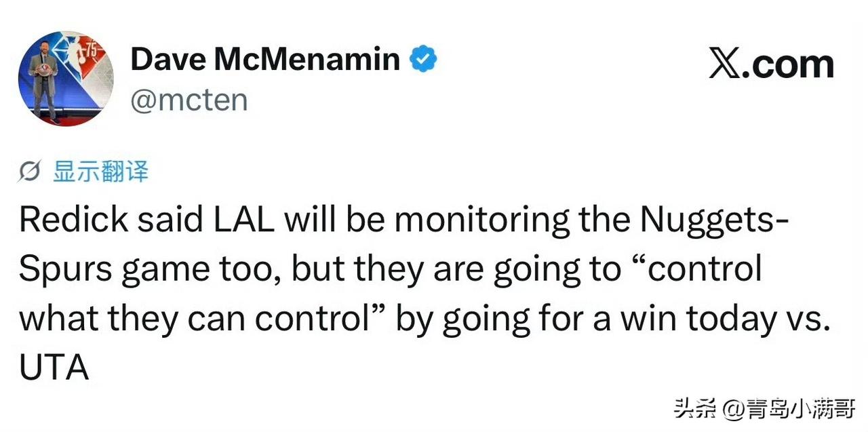Click the quoted phrase starting "control

703,269
